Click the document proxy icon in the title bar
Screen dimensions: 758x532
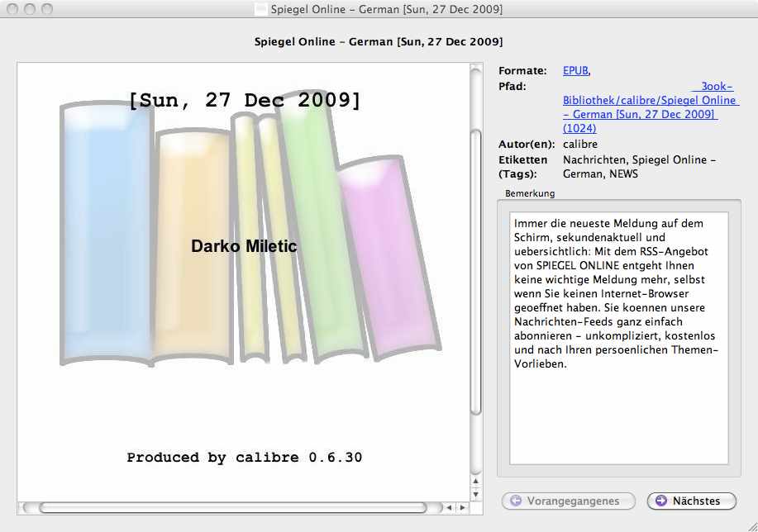(x=261, y=9)
